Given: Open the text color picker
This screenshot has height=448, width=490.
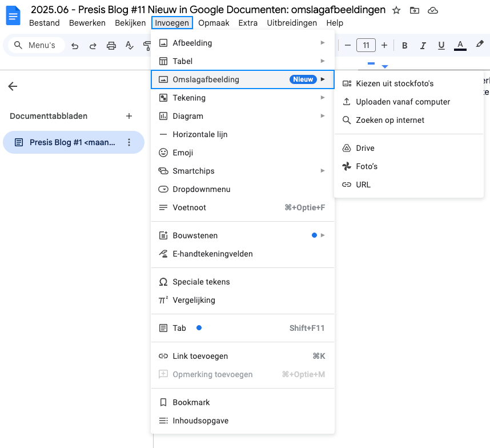Looking at the screenshot, I should 460,45.
